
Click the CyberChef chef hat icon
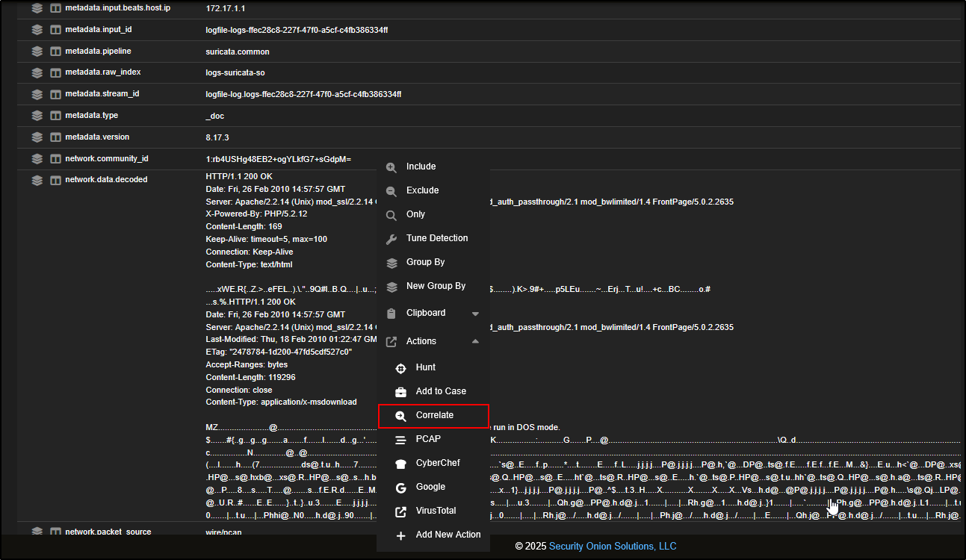(400, 464)
